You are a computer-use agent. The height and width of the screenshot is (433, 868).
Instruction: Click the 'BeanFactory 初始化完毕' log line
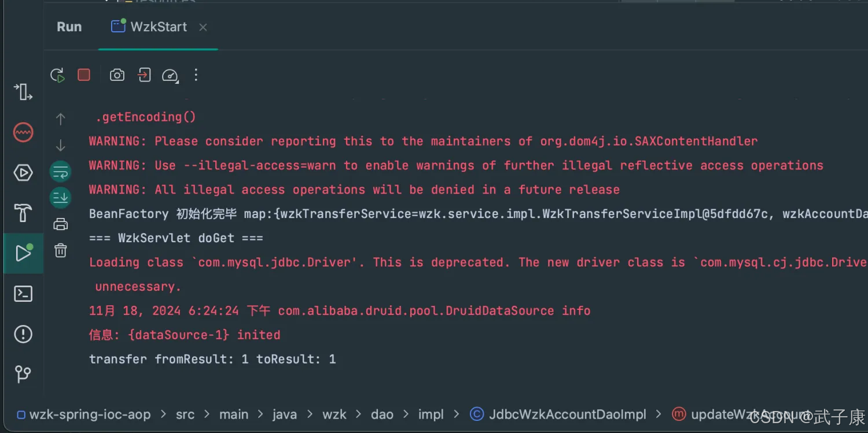[x=478, y=214]
